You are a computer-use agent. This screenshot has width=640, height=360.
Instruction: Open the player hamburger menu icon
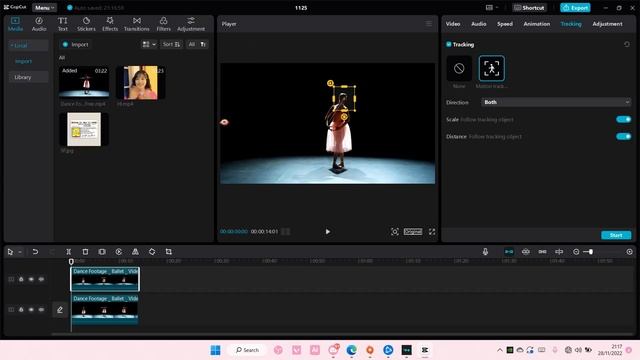coord(429,24)
